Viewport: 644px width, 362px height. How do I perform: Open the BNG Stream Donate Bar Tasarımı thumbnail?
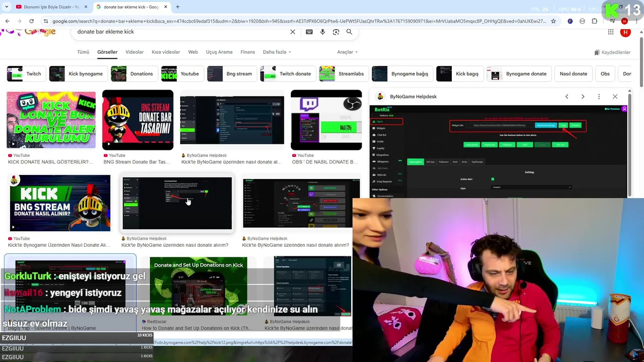pyautogui.click(x=138, y=120)
